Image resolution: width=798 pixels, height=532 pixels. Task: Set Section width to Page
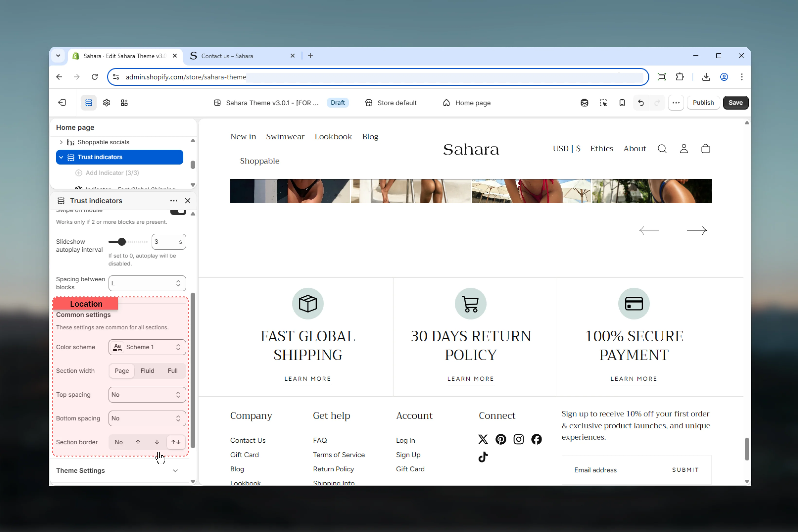pos(122,370)
